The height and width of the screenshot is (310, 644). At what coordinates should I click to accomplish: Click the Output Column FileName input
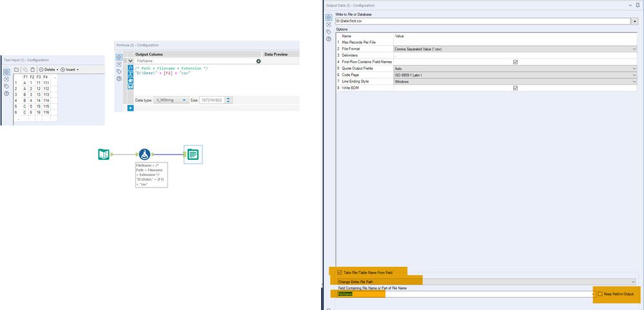195,61
